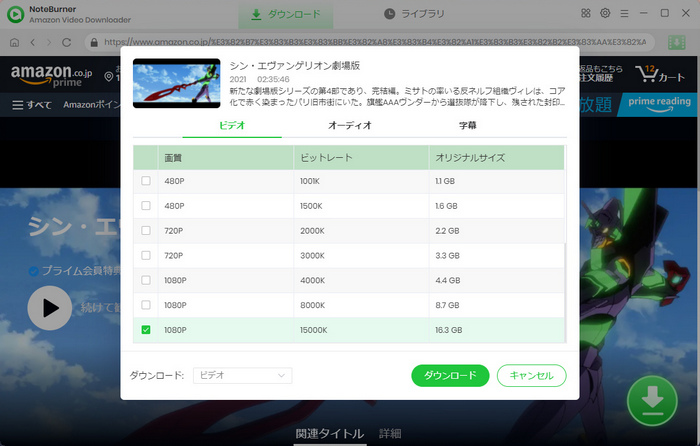The width and height of the screenshot is (700, 446).
Task: Check the 1080P 4000K row checkbox
Action: (146, 280)
